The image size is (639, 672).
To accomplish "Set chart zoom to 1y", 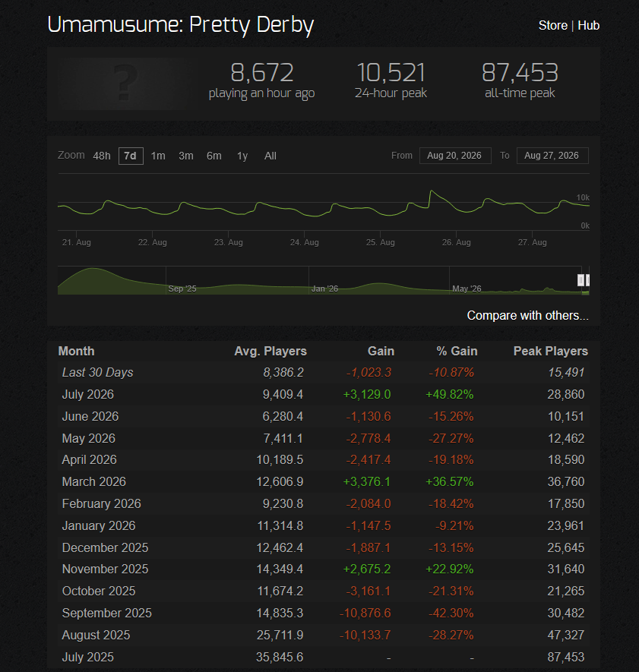I will tap(242, 156).
